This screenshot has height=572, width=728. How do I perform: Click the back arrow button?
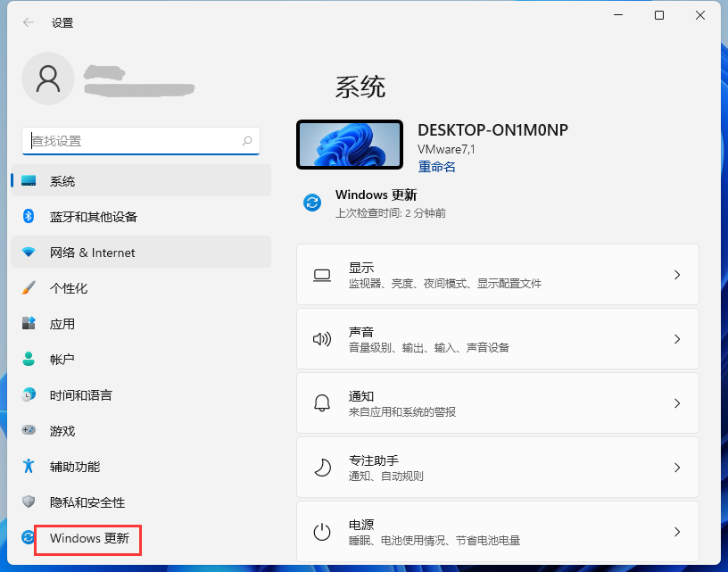(28, 22)
